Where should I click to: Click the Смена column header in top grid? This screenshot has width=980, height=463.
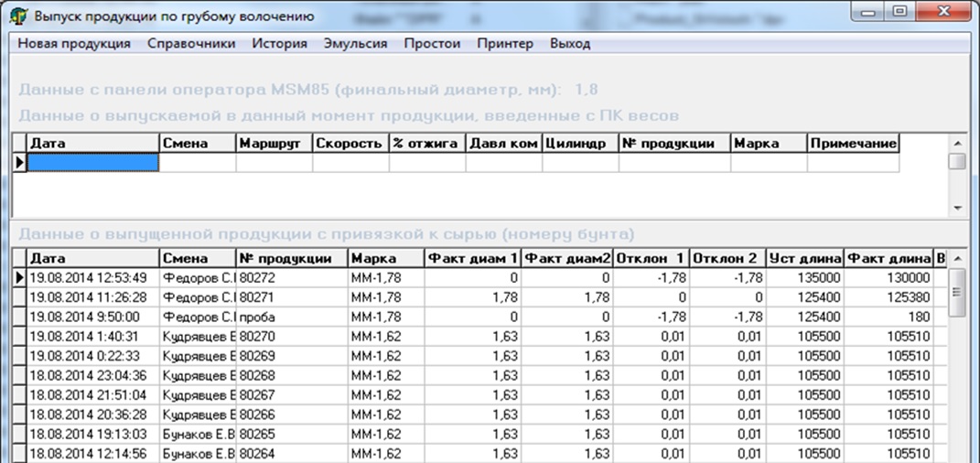[x=198, y=143]
